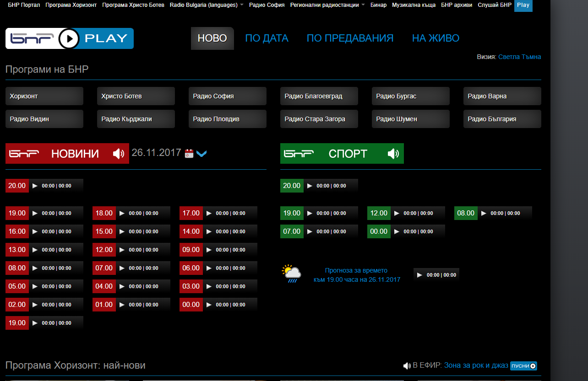Play the 02.00 news bulletin
This screenshot has height=381, width=588.
click(x=35, y=305)
